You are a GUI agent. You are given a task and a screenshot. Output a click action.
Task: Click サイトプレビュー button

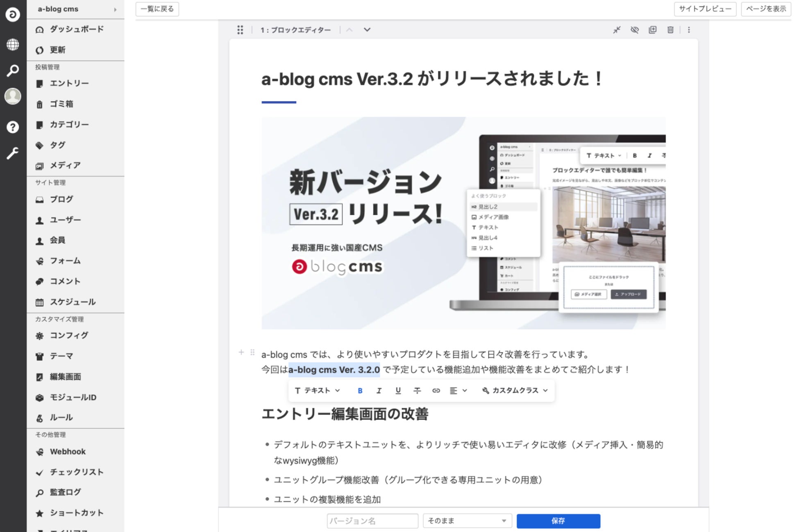point(705,9)
